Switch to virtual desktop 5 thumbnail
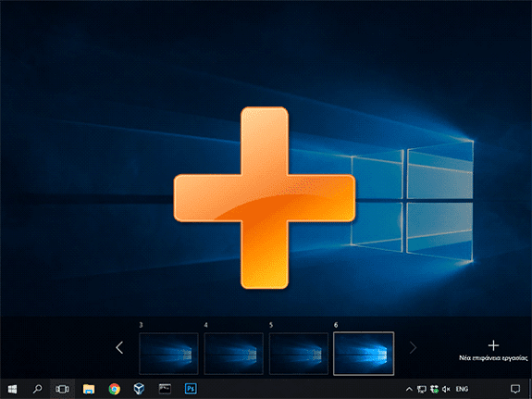 point(299,354)
